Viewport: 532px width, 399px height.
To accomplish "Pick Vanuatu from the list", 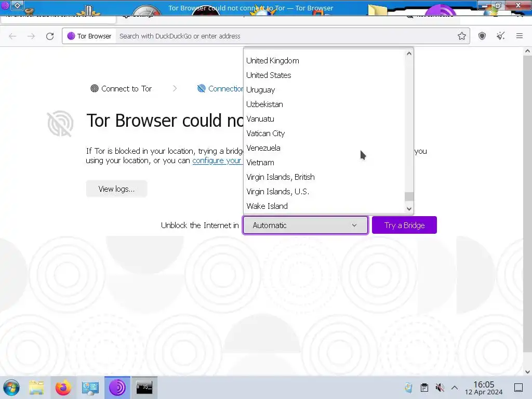I will tap(324, 119).
